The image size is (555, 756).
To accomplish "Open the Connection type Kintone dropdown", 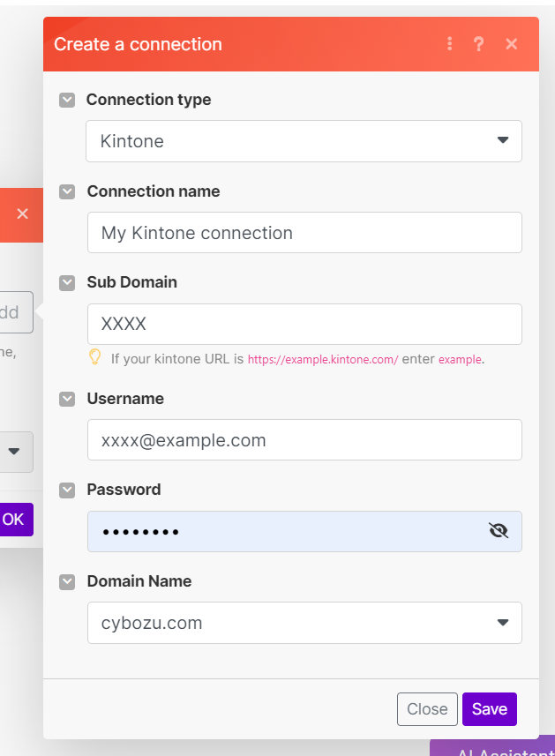I will (304, 141).
